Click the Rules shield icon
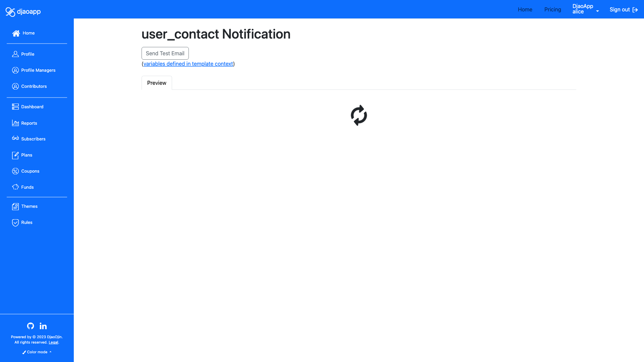644x362 pixels. [15, 223]
